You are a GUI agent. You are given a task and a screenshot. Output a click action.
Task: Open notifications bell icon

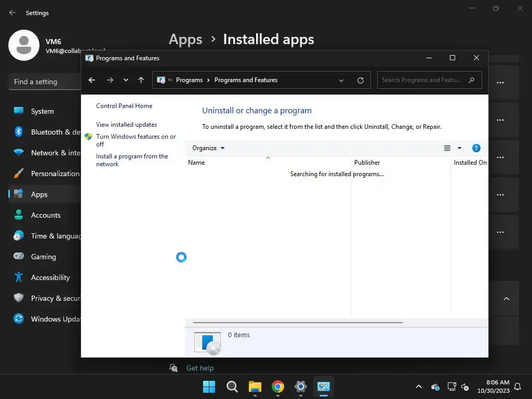point(518,387)
